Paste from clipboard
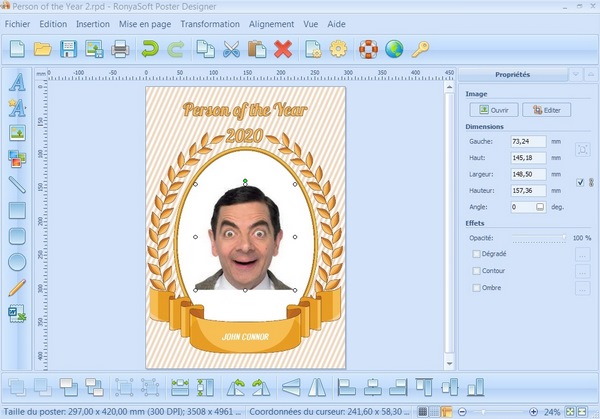The image size is (600, 419). (257, 49)
